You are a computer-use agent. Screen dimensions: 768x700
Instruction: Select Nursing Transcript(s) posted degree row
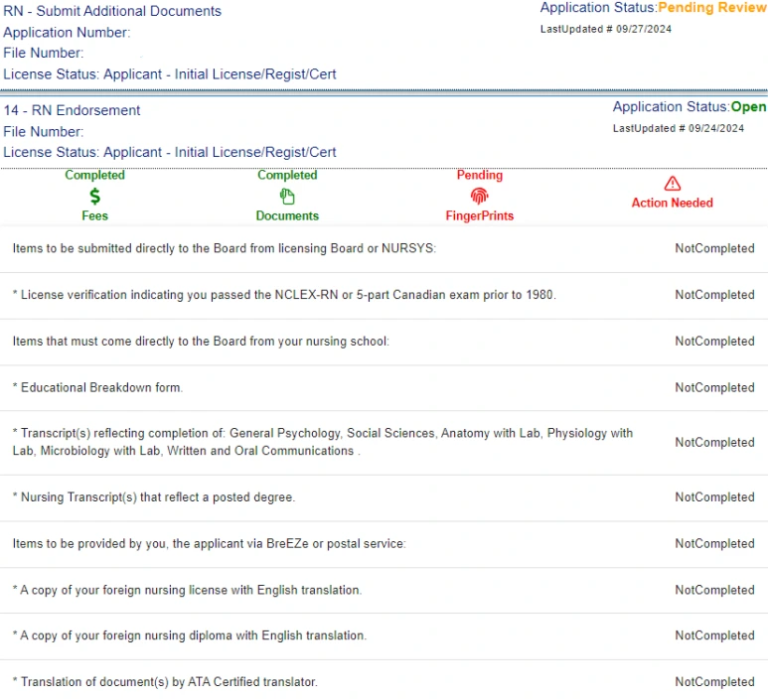pos(384,497)
